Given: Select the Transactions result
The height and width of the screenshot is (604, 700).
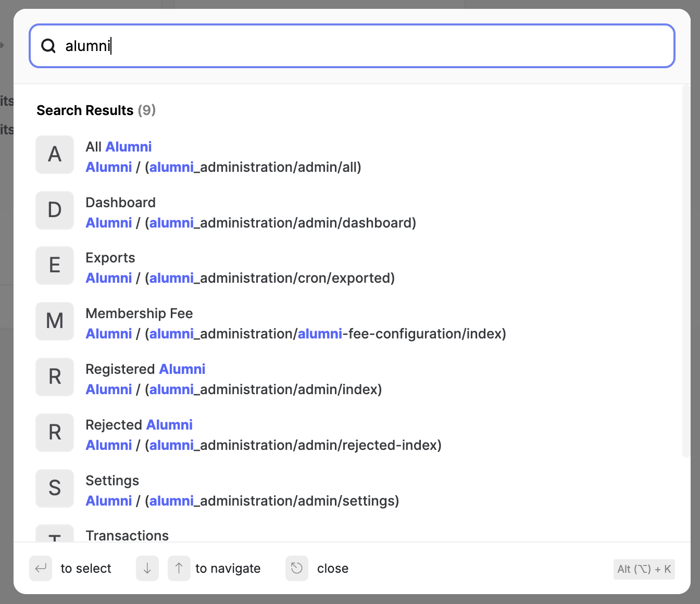Looking at the screenshot, I should pos(127,535).
